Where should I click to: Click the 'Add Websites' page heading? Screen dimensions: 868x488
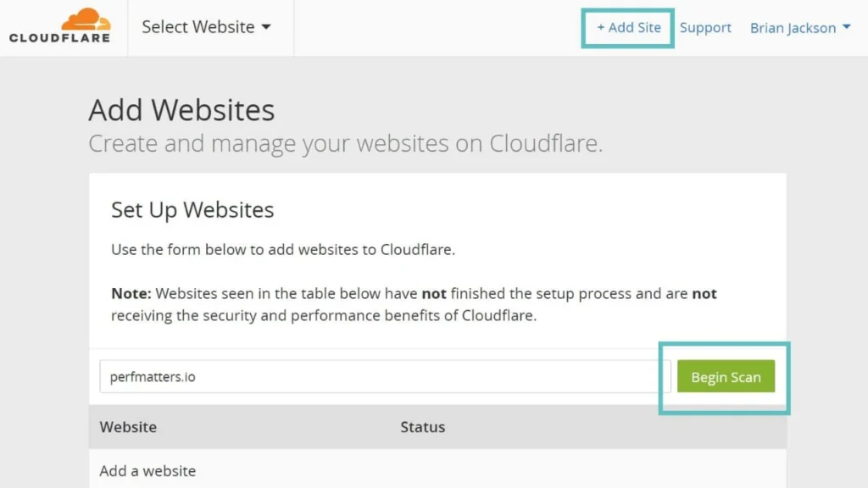[x=181, y=110]
